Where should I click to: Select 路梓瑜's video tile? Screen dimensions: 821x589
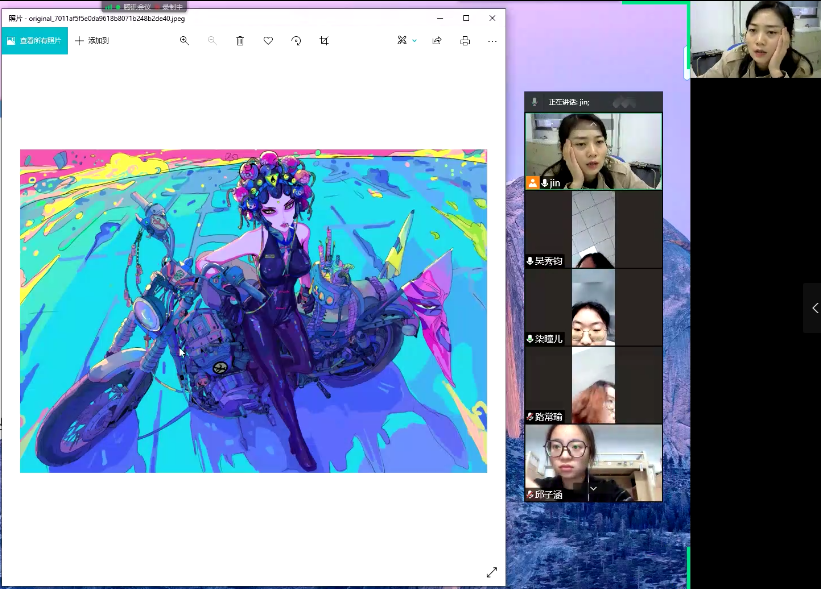(593, 385)
